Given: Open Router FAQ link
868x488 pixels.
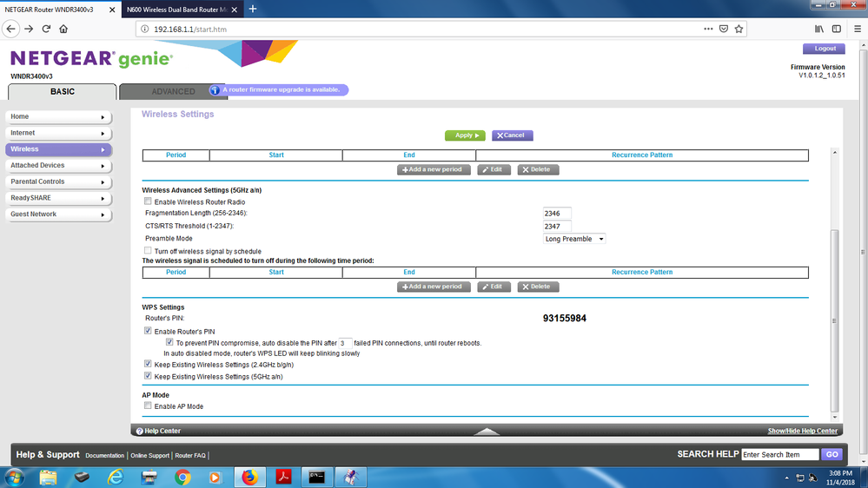Looking at the screenshot, I should click(x=190, y=455).
